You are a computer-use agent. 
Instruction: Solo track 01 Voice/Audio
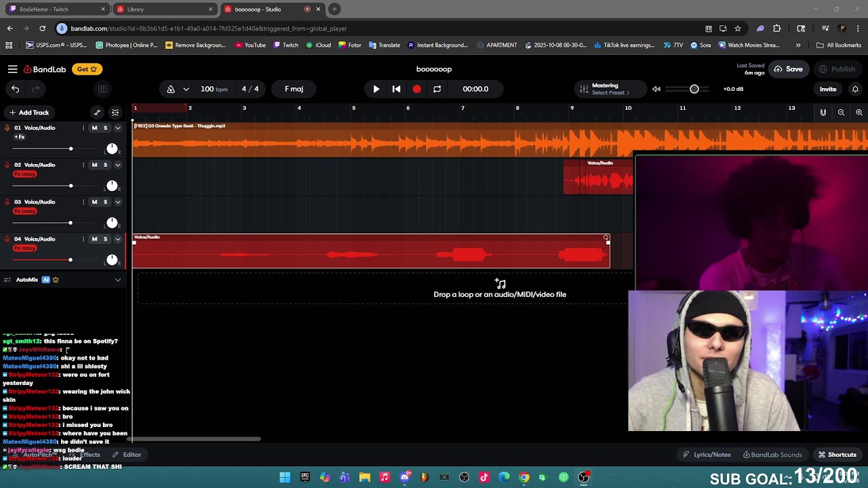click(x=105, y=128)
